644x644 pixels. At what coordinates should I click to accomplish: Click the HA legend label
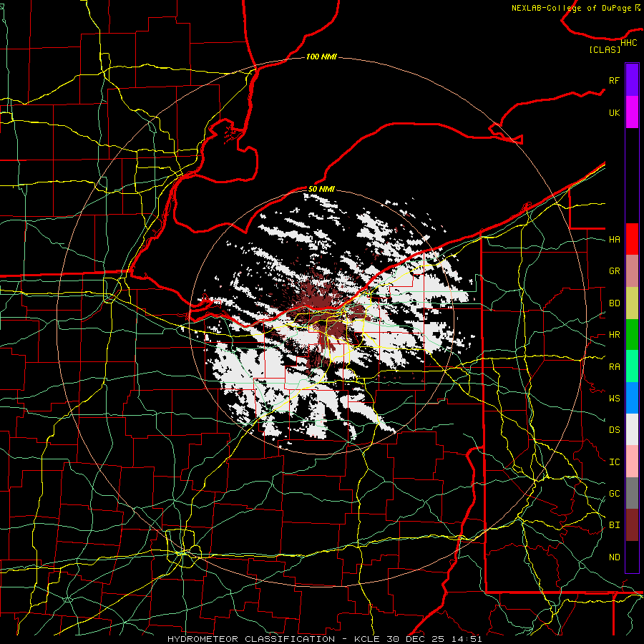pos(615,239)
